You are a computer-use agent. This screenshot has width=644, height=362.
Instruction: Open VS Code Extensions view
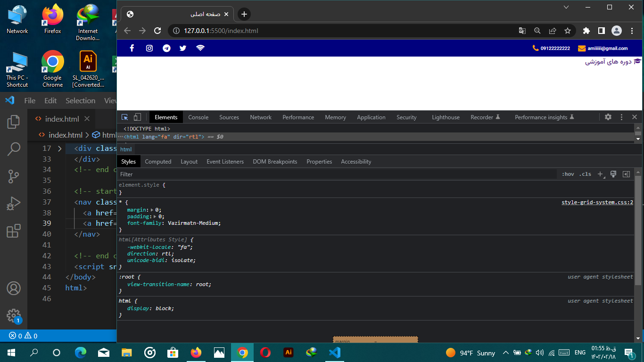tap(14, 231)
